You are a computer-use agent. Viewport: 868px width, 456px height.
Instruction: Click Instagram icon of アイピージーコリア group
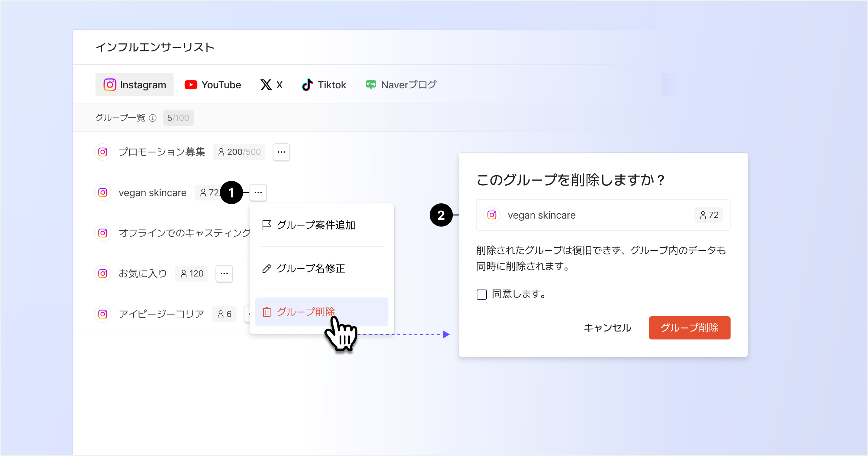coord(103,314)
